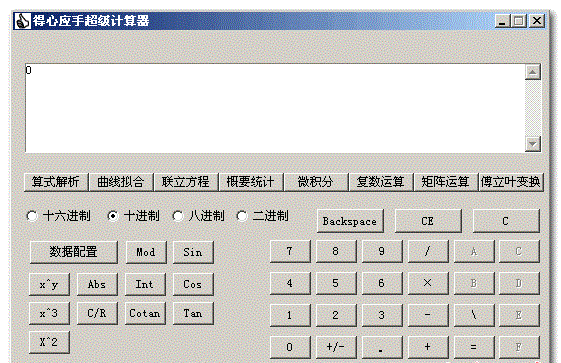Open the 概要统计 tab

pos(251,182)
